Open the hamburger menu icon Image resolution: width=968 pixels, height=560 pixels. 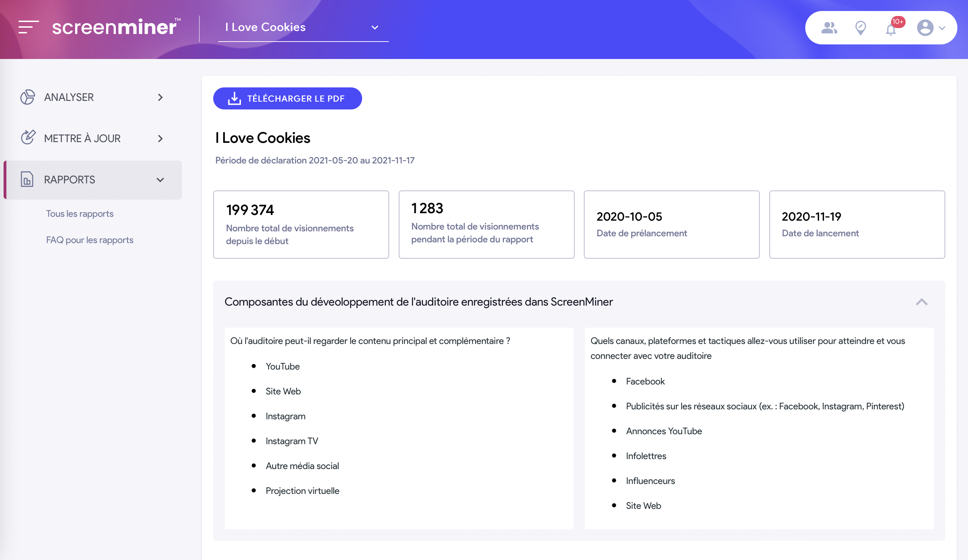(28, 27)
